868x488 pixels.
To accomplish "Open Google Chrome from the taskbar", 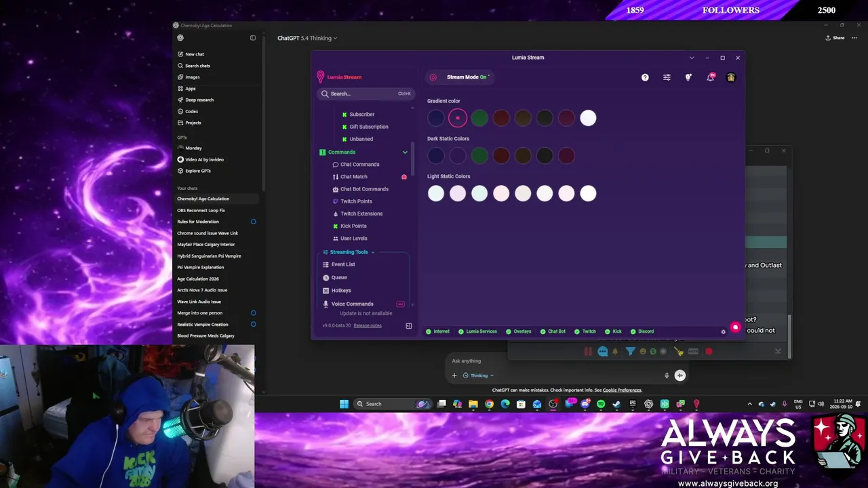I will 489,404.
